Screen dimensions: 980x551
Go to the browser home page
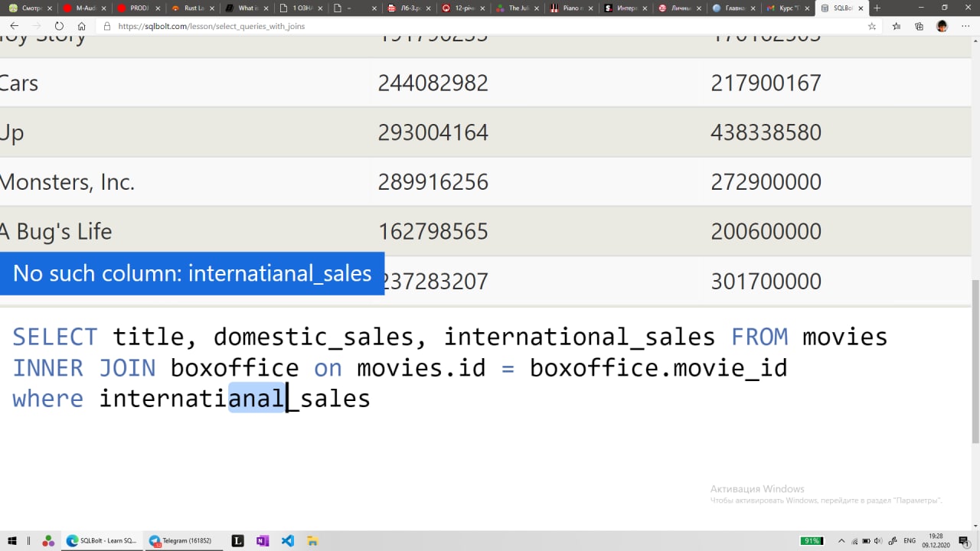pos(82,26)
